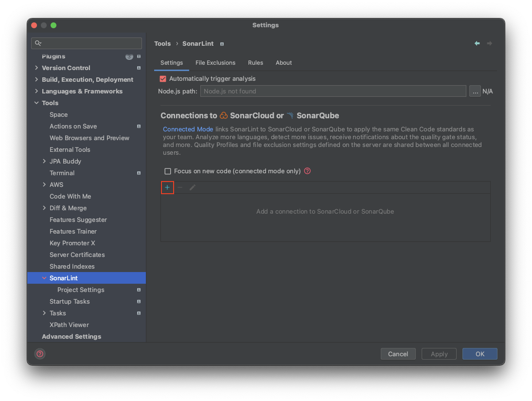The image size is (532, 401).
Task: Expand Build, Execution, Deployment section
Action: (36, 79)
